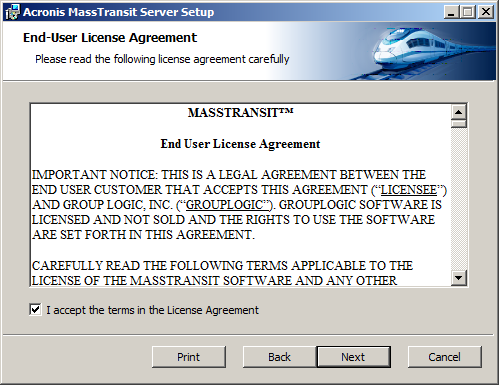Image resolution: width=499 pixels, height=385 pixels.
Task: Click the "Acronis MassTransit Server Setup" title bar text
Action: pos(119,12)
